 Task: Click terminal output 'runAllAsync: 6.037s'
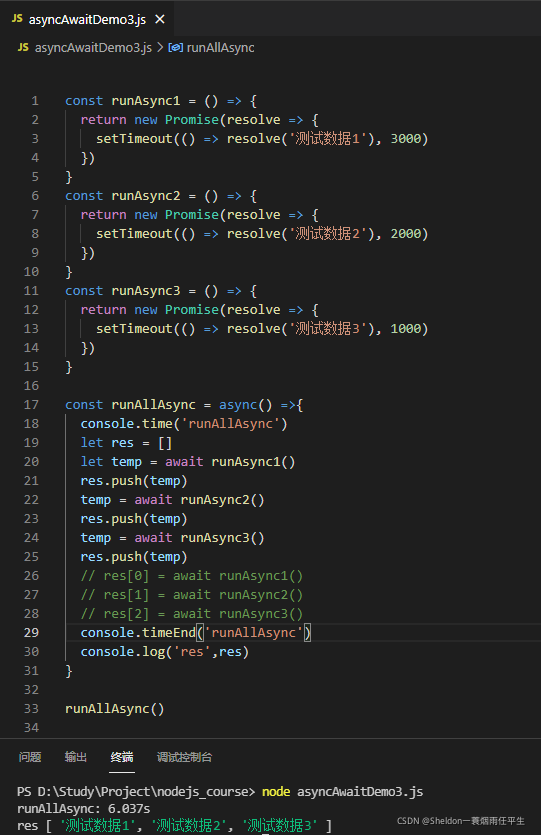click(84, 809)
